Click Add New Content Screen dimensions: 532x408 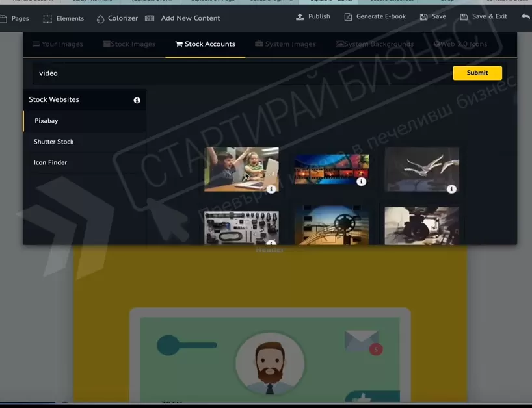pos(183,18)
